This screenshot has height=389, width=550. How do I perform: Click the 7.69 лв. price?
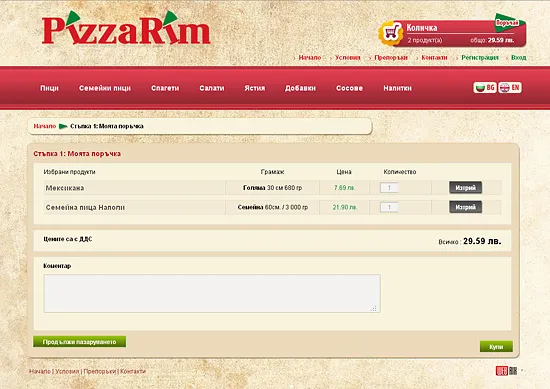pyautogui.click(x=344, y=188)
